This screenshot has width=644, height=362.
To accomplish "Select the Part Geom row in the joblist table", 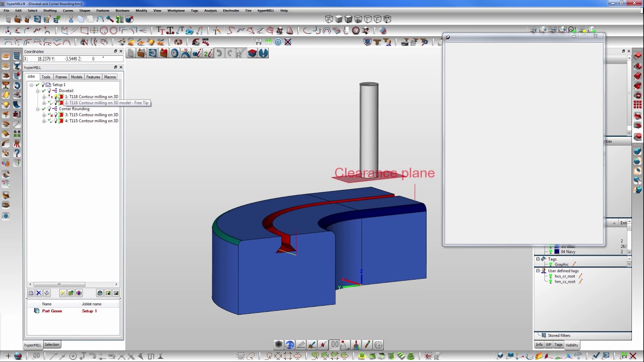I will (73, 311).
